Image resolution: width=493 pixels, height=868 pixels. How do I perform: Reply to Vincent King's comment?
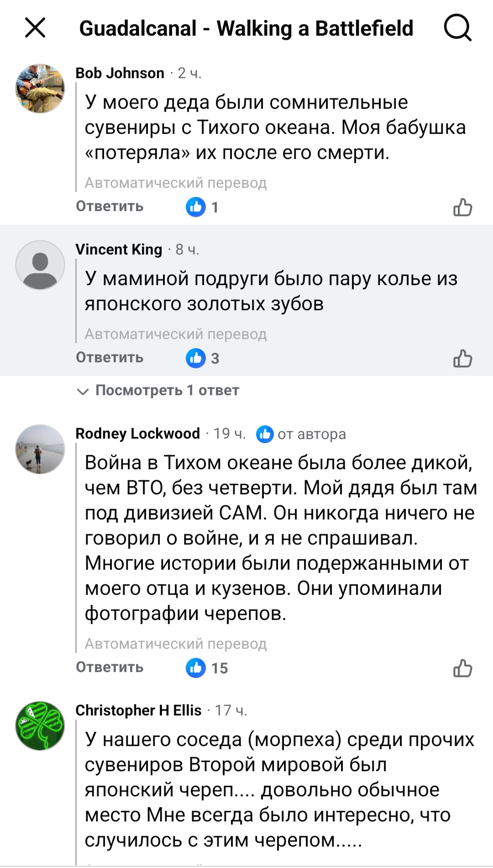click(110, 358)
